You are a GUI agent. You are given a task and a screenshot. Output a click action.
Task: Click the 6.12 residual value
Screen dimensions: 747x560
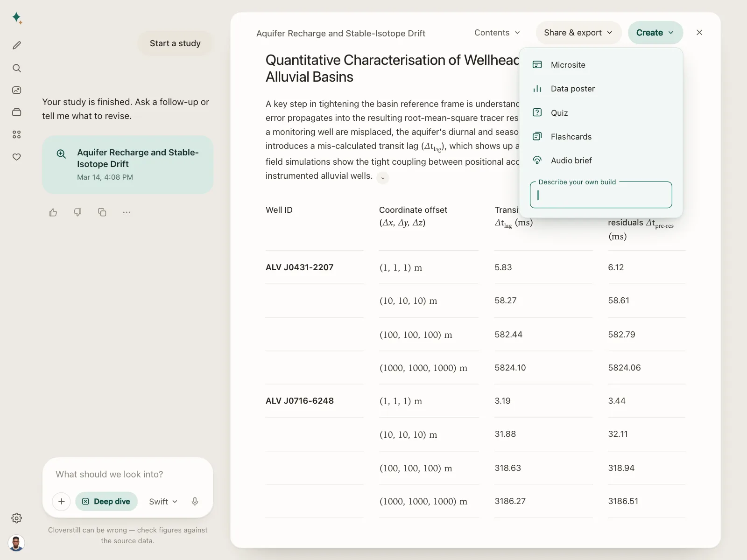tap(616, 267)
